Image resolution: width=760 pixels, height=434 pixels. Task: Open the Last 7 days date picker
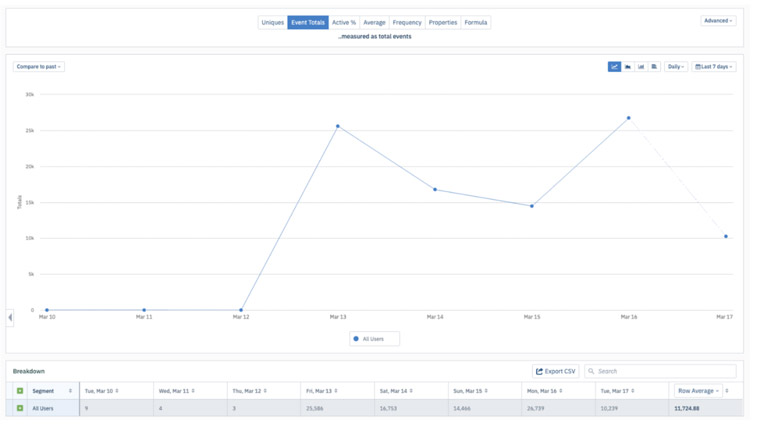pos(713,67)
